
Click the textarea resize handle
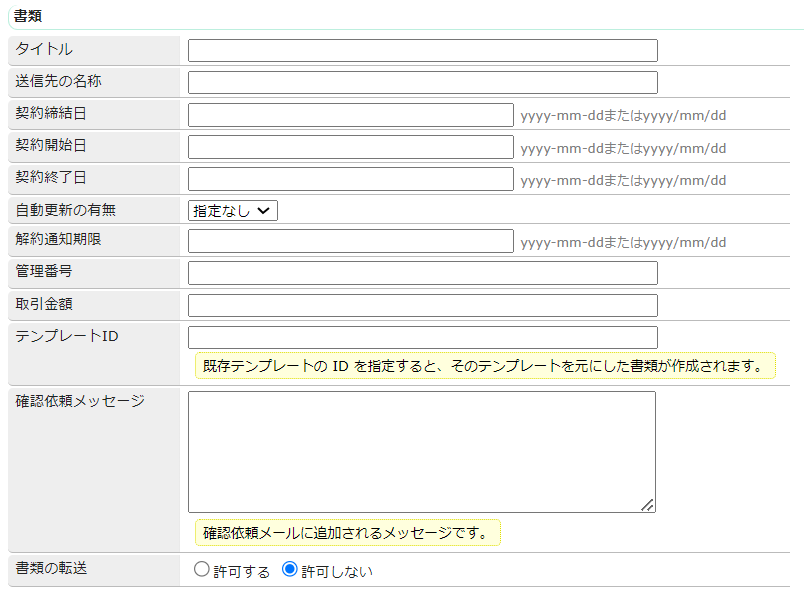649,506
